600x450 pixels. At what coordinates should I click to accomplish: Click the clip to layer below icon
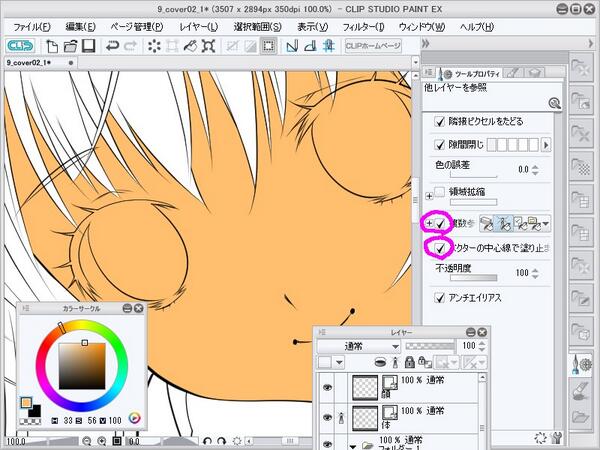click(x=380, y=362)
